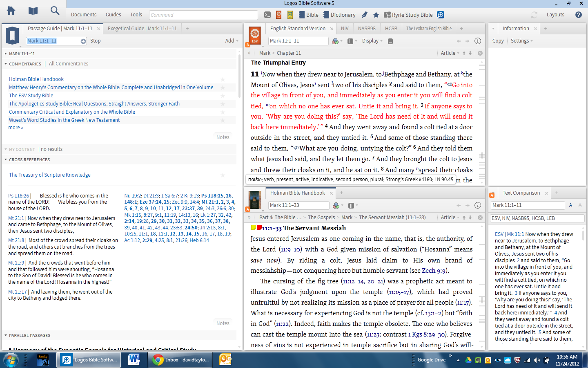The image size is (588, 368).
Task: Open the Article dropdown in ESV panel
Action: pyautogui.click(x=450, y=53)
